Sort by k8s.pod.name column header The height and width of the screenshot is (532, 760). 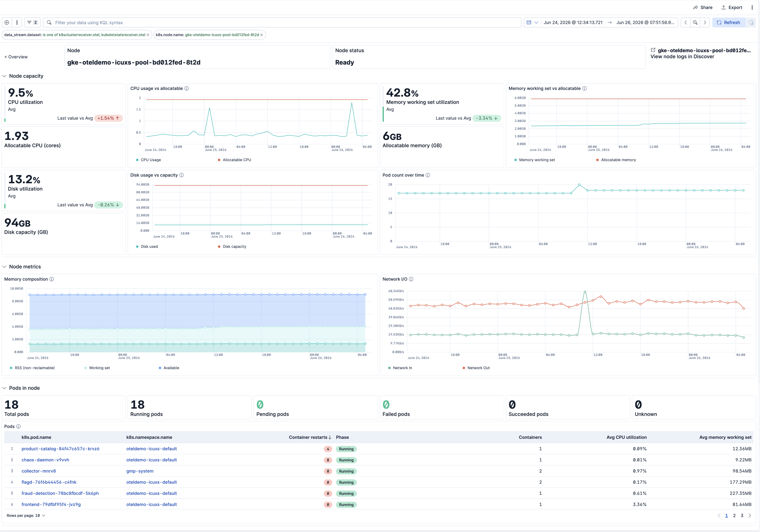click(x=36, y=437)
